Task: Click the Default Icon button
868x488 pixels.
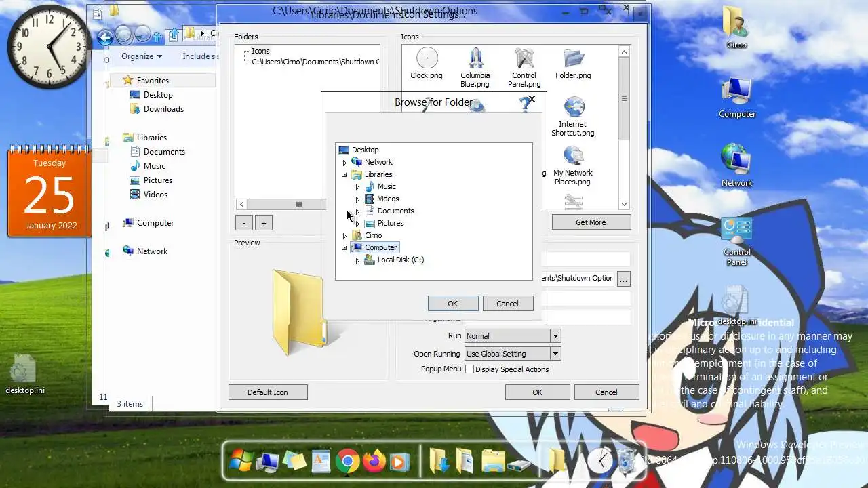Action: pos(268,392)
